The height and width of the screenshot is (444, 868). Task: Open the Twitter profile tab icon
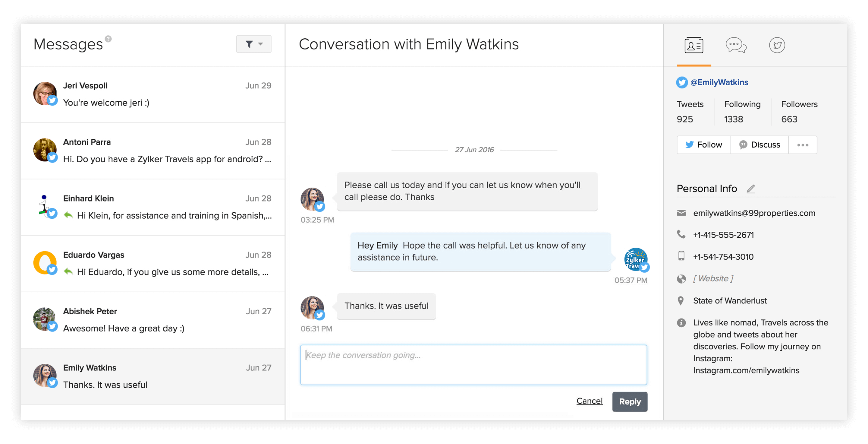click(777, 45)
